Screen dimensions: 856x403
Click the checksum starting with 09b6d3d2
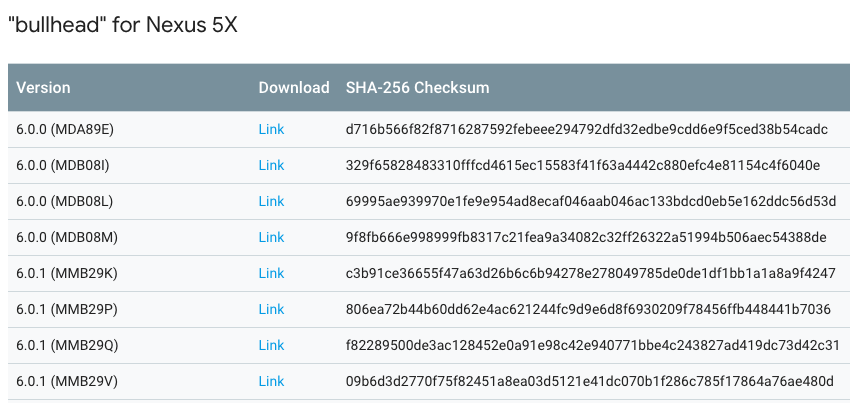click(590, 381)
